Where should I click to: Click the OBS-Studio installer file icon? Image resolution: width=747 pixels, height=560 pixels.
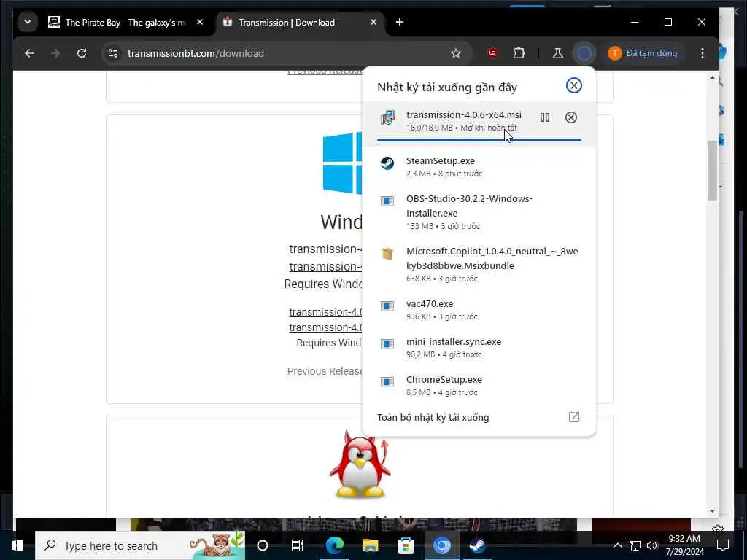[387, 201]
